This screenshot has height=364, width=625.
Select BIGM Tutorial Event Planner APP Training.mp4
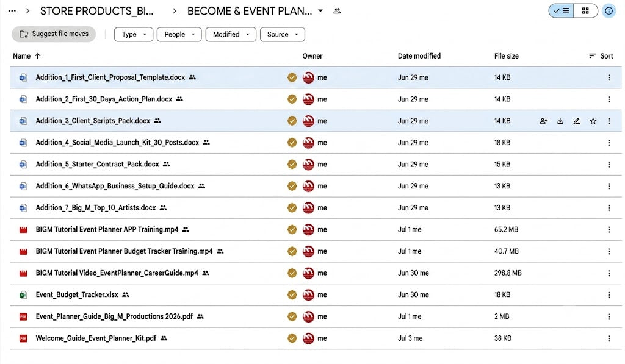316,230
